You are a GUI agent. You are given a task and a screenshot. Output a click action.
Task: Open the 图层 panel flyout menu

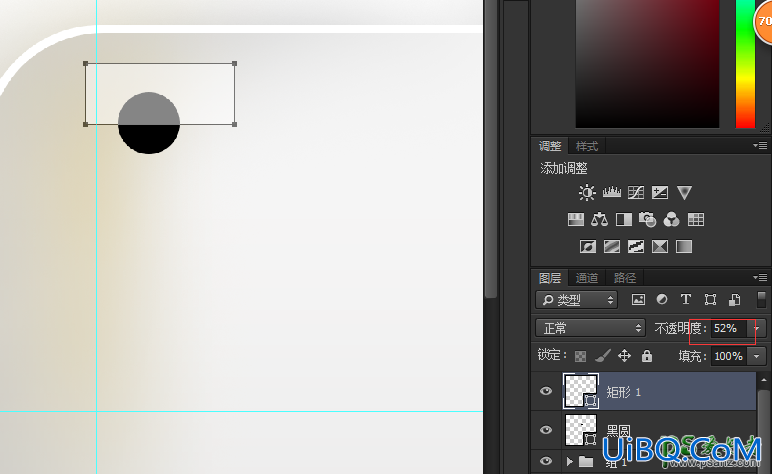[x=760, y=278]
